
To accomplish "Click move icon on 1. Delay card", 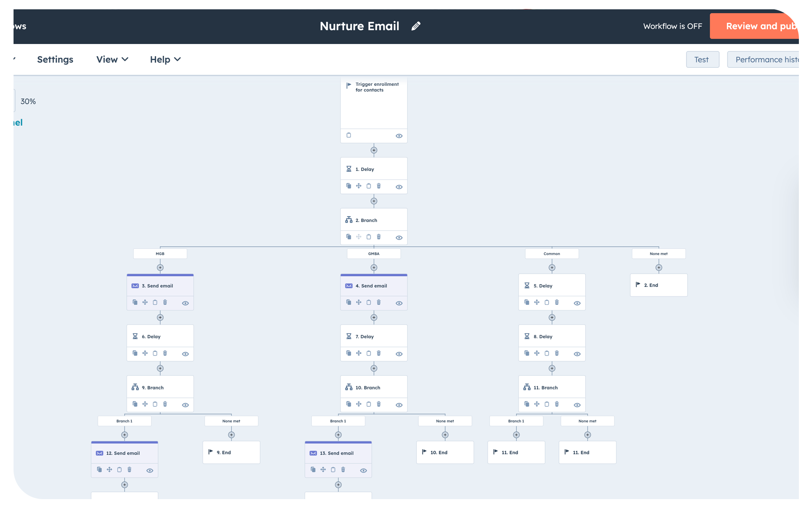I will [359, 186].
